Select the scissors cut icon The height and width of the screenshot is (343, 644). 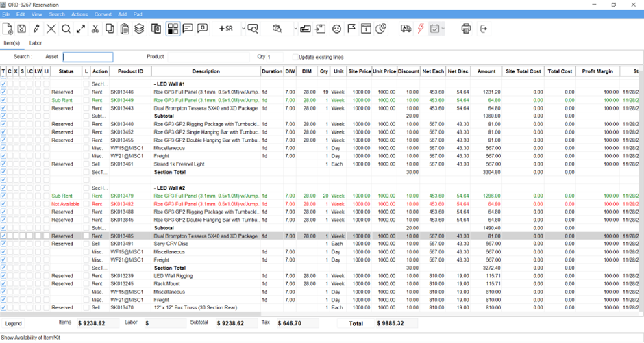(95, 29)
